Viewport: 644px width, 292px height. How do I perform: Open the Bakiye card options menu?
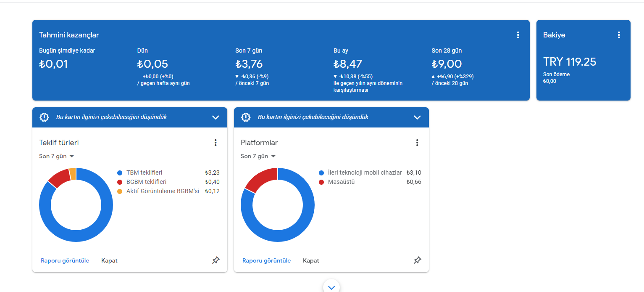click(619, 35)
